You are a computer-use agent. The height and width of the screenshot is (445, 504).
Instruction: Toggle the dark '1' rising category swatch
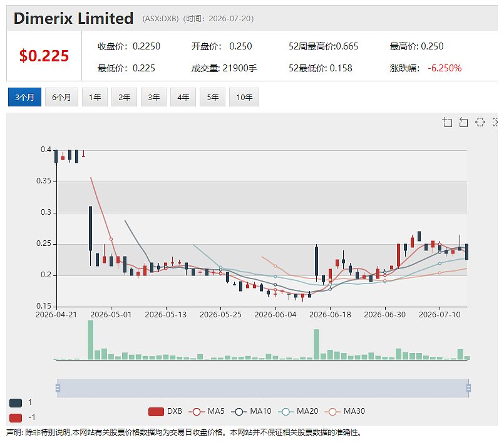[16, 403]
